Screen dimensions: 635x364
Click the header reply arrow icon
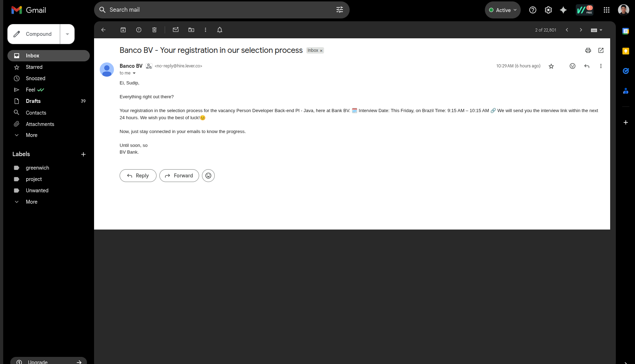click(587, 66)
